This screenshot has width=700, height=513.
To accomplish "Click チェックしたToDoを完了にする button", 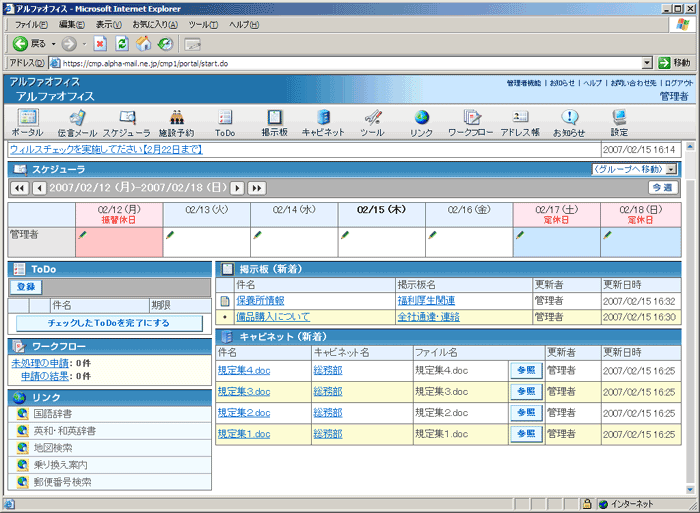I will pyautogui.click(x=109, y=323).
